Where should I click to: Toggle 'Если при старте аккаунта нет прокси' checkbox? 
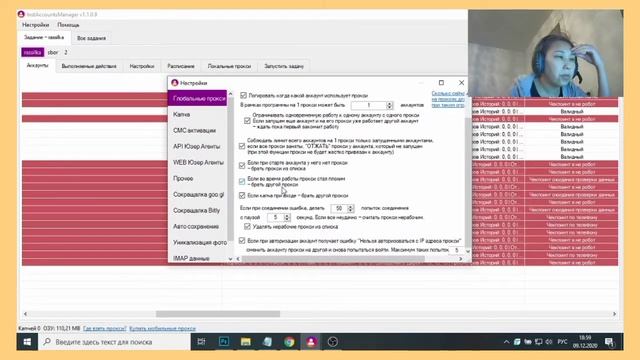coord(242,165)
